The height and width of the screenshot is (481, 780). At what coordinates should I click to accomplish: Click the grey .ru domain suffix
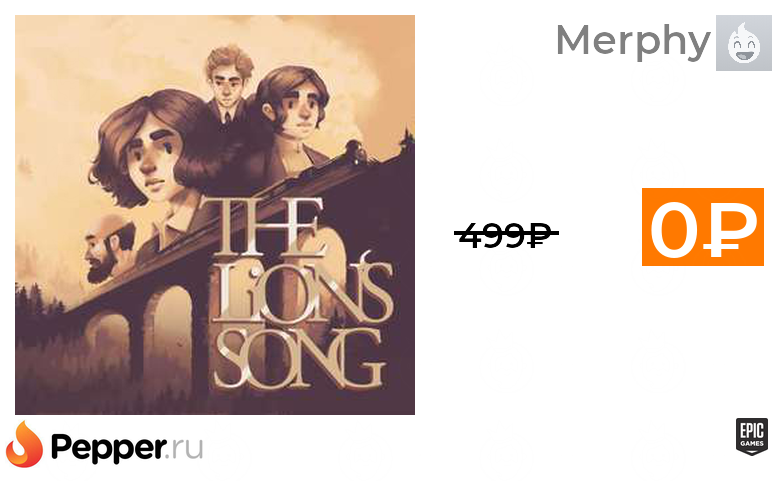coord(186,448)
